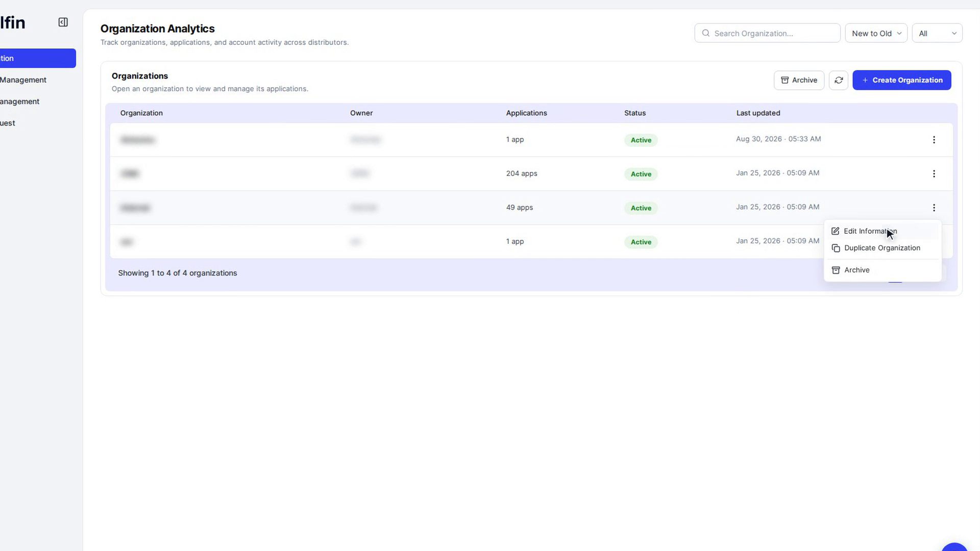Click the search magnifier icon
Screen dimensions: 980x551
(706, 33)
